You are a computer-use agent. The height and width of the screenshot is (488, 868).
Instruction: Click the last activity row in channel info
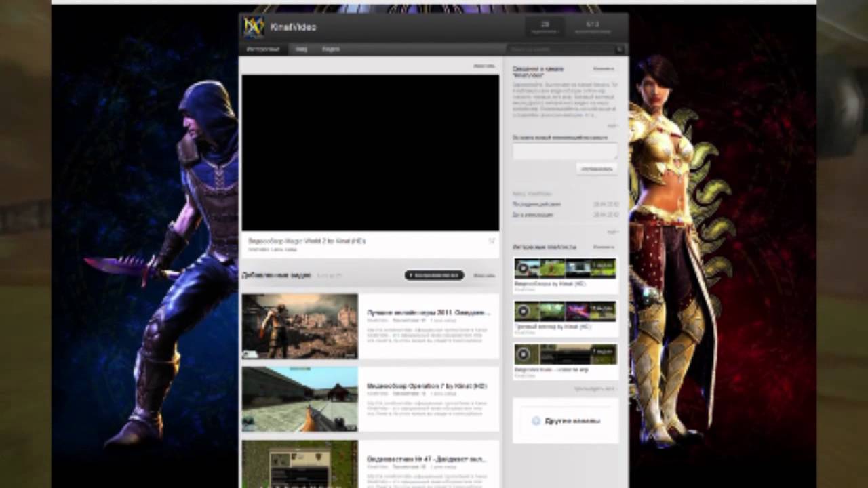click(566, 204)
